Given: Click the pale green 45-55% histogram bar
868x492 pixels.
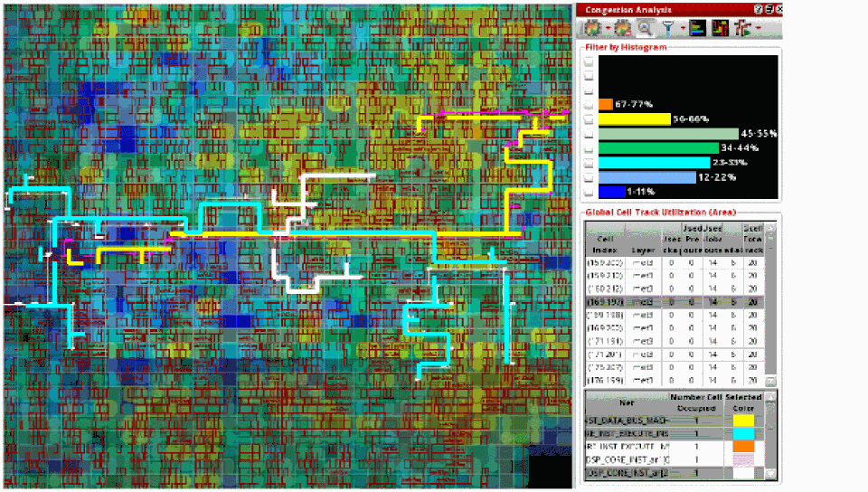Looking at the screenshot, I should (x=668, y=134).
